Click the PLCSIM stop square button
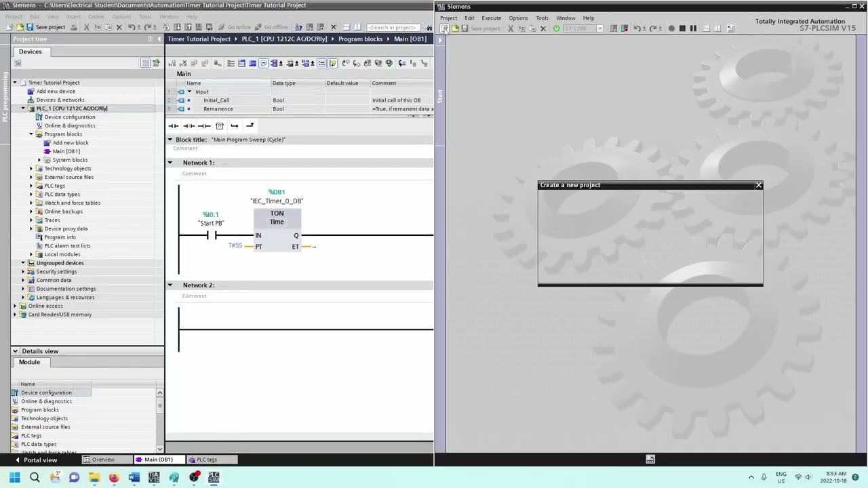The width and height of the screenshot is (868, 488). (x=682, y=28)
